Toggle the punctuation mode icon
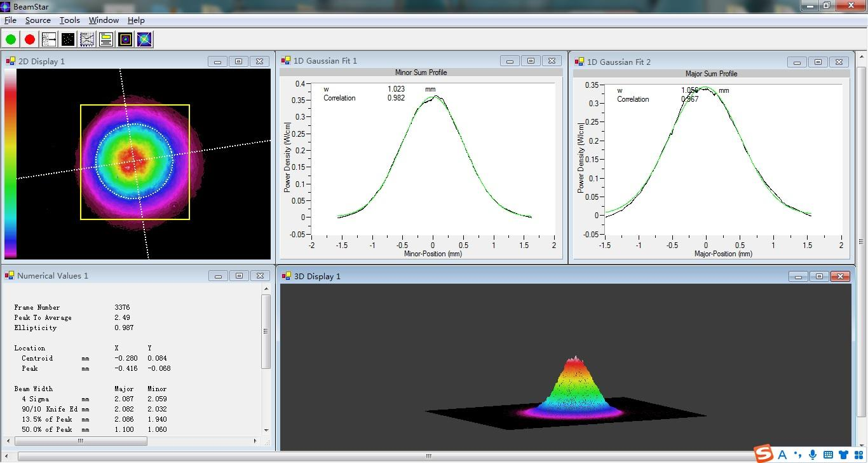Viewport: 868px width, 463px height. tap(797, 454)
